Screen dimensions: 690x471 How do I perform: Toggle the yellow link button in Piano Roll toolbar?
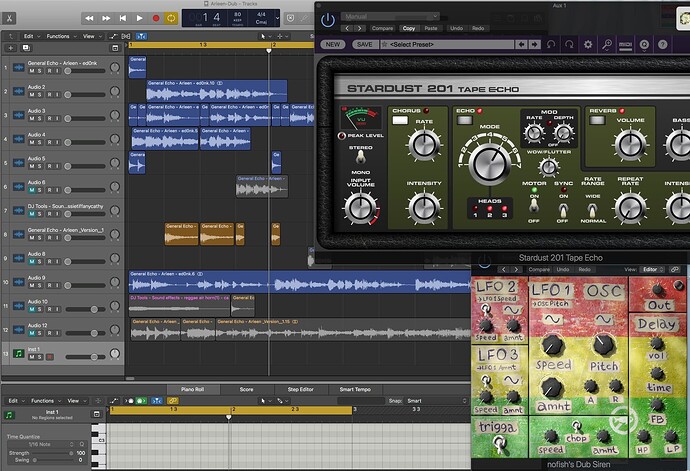coord(172,401)
